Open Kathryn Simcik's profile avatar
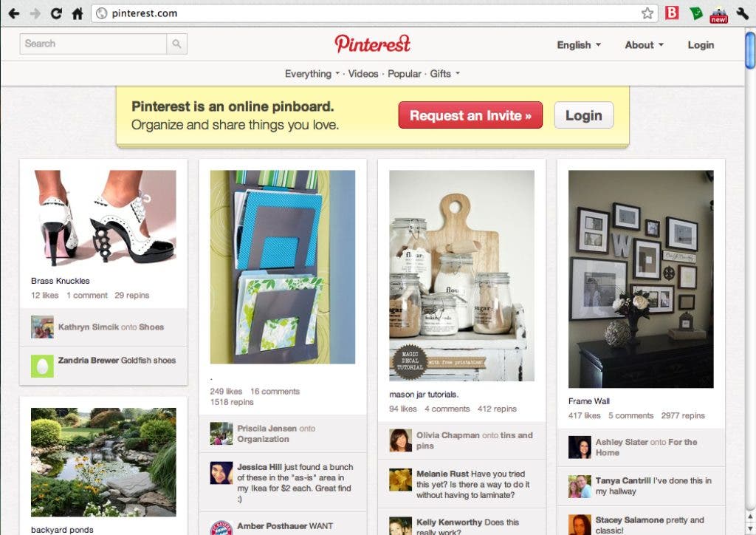Image resolution: width=756 pixels, height=535 pixels. point(42,327)
